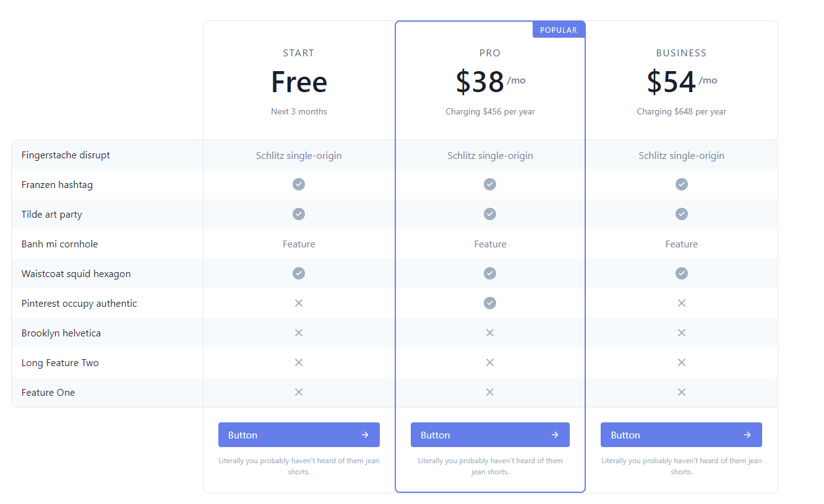Click the arrow icon on the Start plan button
This screenshot has width=824, height=504.
(x=365, y=435)
